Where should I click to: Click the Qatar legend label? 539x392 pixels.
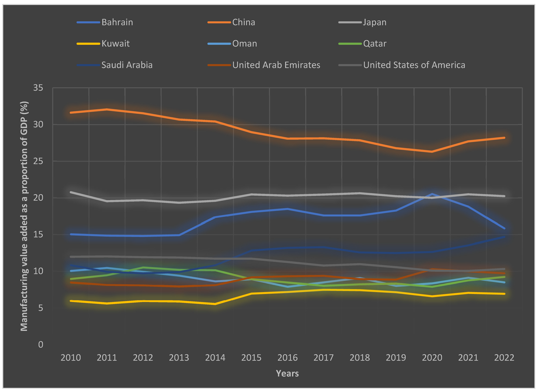374,44
